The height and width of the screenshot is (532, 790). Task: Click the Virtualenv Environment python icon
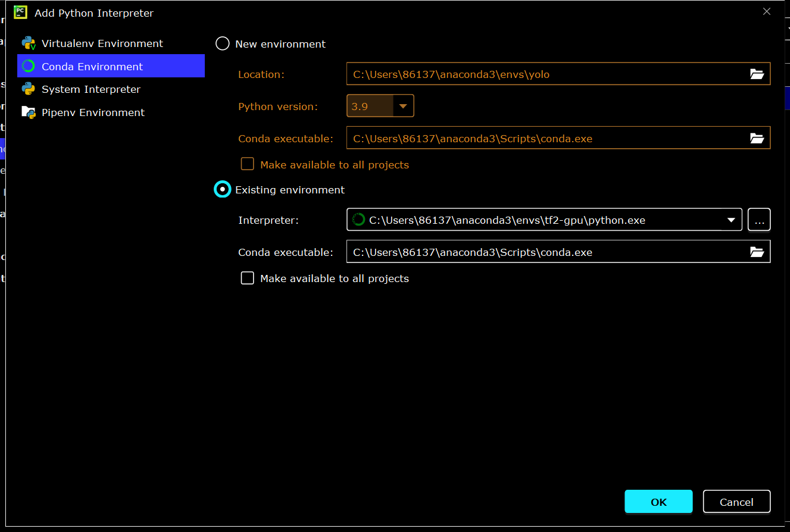29,43
